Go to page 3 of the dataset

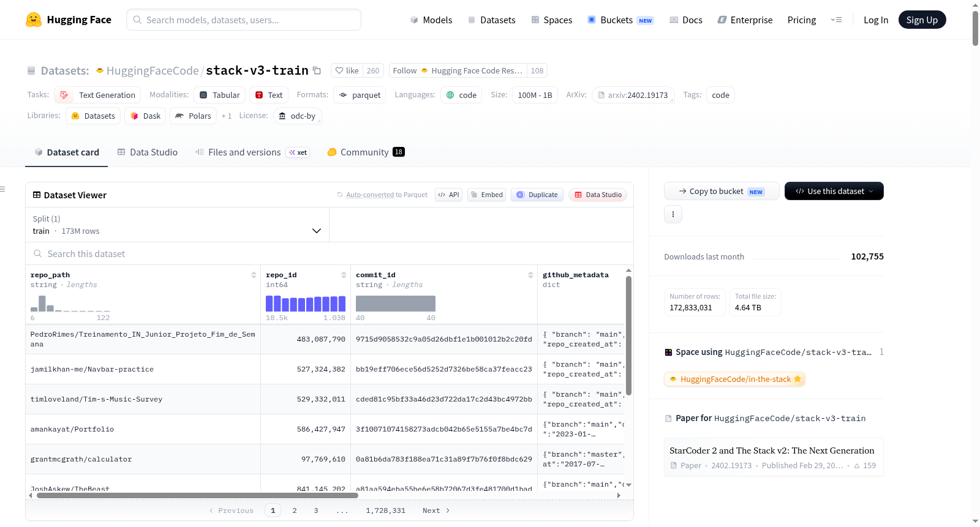tap(316, 510)
